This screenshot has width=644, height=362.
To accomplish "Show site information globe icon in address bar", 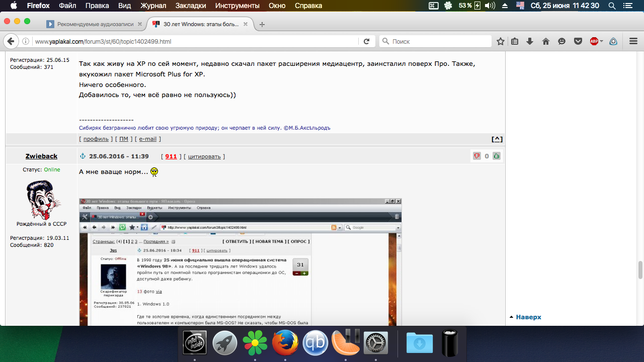I will click(27, 41).
